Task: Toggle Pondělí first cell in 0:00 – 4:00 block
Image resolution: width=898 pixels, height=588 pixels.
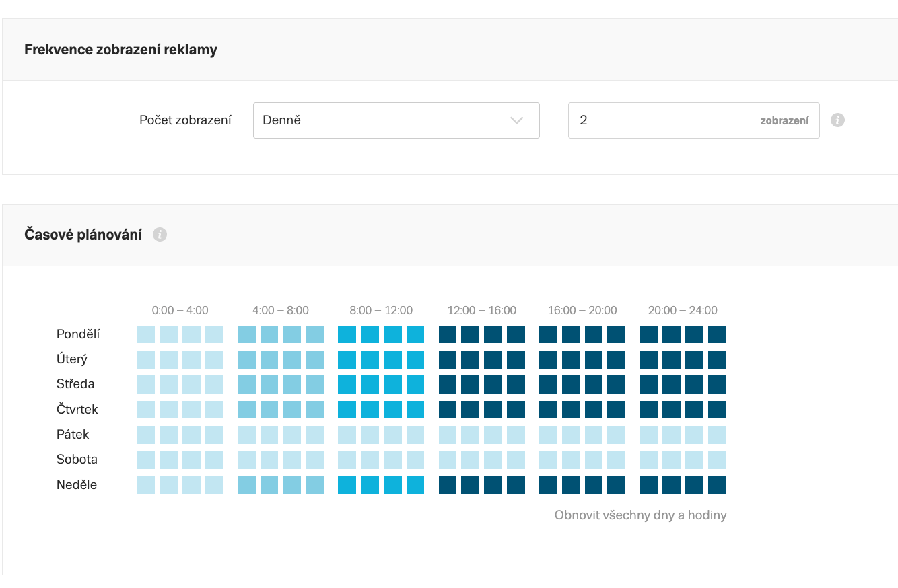Action: tap(146, 334)
